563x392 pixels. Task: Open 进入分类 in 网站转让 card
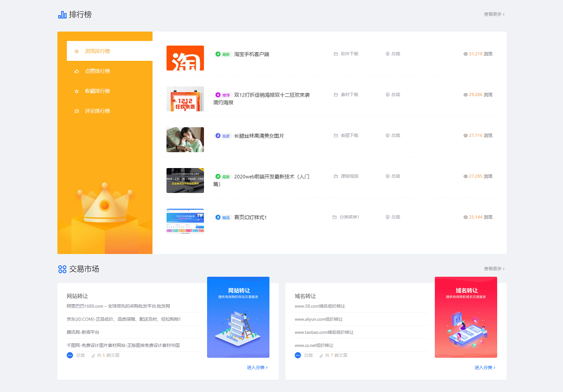pos(257,367)
